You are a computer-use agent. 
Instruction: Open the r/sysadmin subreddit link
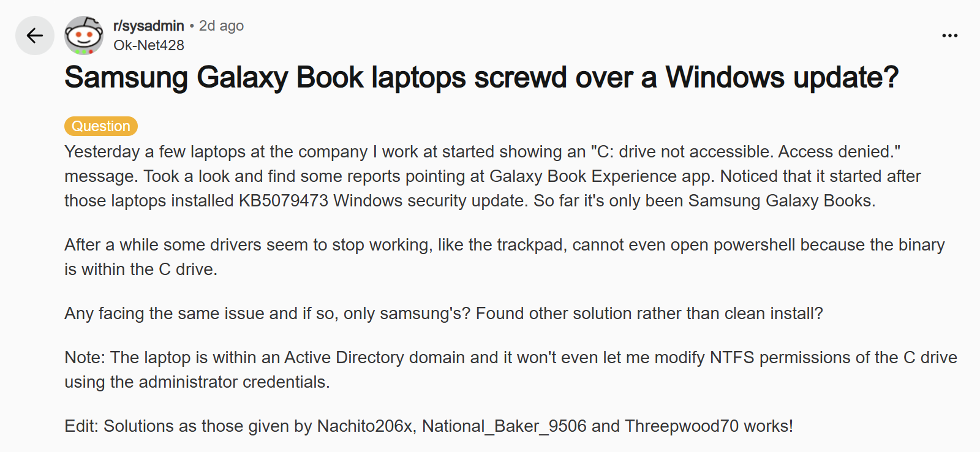pos(148,26)
